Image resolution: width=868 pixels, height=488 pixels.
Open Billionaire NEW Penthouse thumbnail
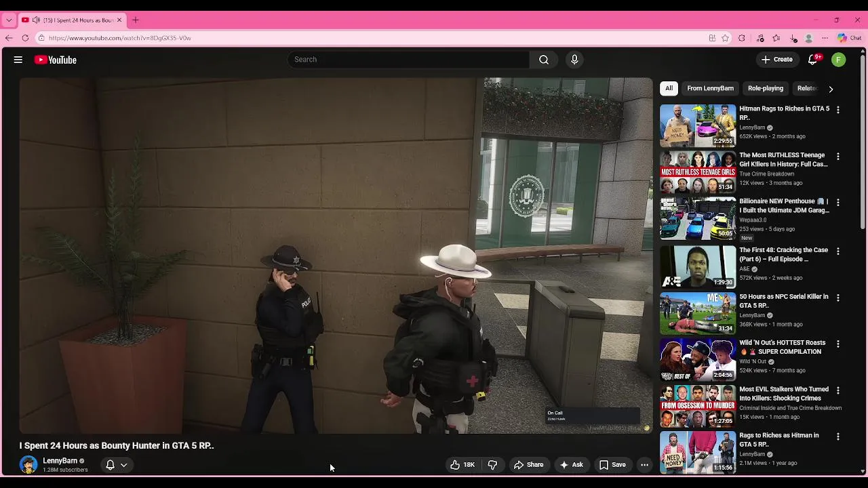[698, 218]
